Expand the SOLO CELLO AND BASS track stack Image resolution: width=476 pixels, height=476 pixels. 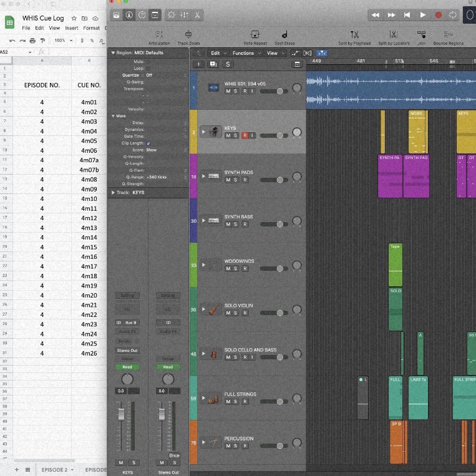(x=203, y=354)
